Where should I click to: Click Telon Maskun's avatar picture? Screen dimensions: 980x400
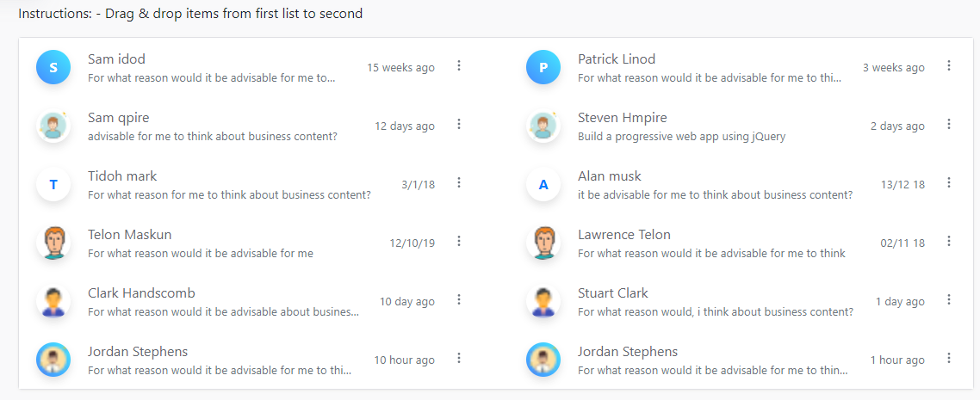click(x=53, y=243)
